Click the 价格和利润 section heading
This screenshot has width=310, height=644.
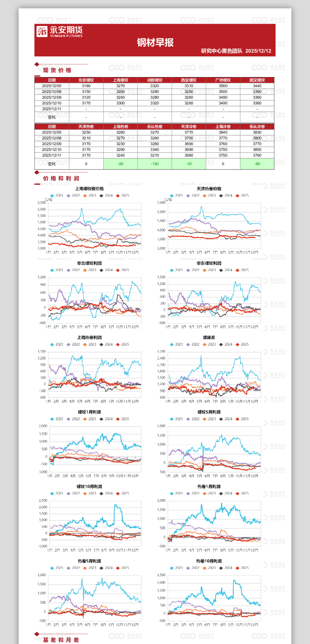pos(61,178)
